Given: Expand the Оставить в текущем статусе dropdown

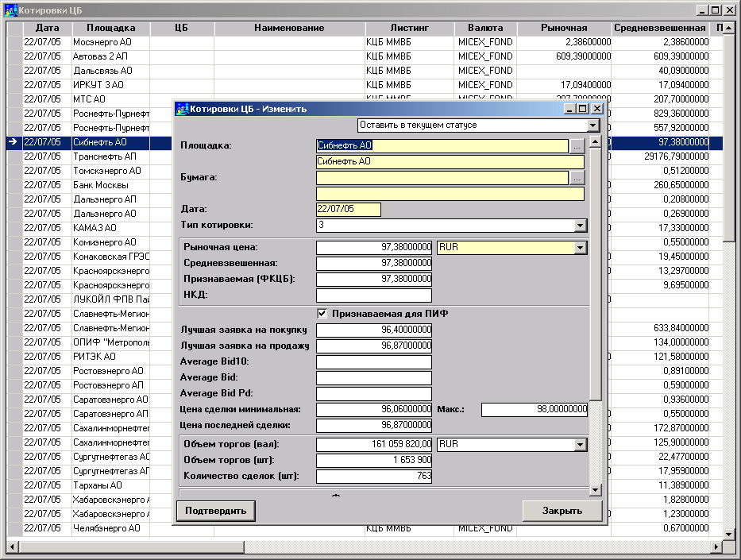Looking at the screenshot, I should (593, 126).
